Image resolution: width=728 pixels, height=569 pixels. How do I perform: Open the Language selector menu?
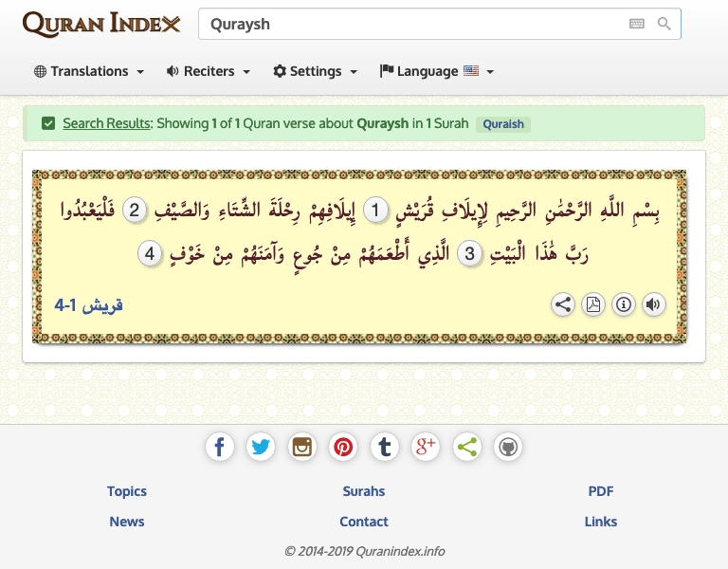coord(437,71)
